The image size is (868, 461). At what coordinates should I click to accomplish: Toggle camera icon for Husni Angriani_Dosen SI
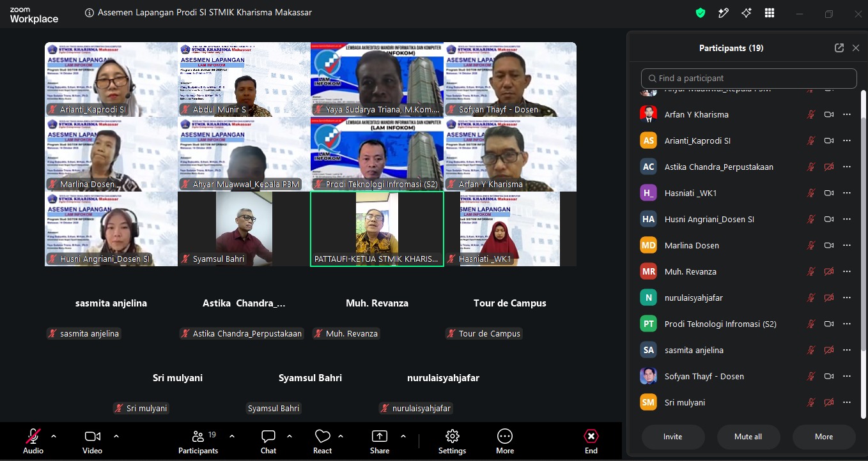pos(829,219)
